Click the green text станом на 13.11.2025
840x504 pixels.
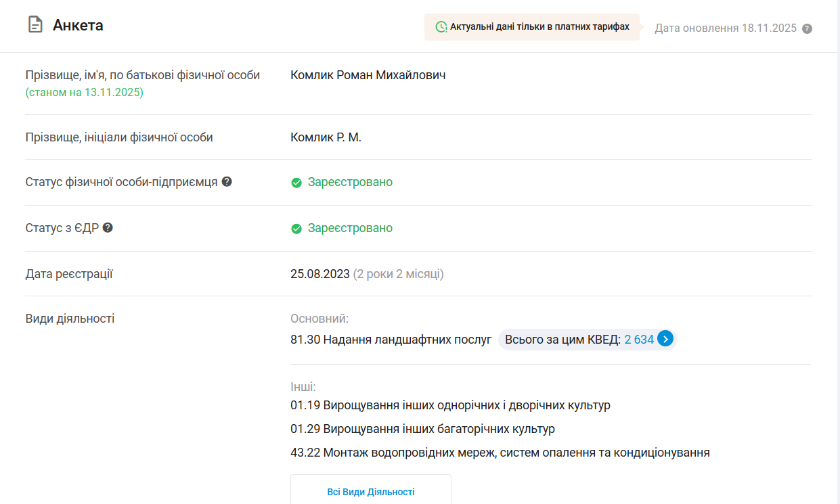[85, 93]
